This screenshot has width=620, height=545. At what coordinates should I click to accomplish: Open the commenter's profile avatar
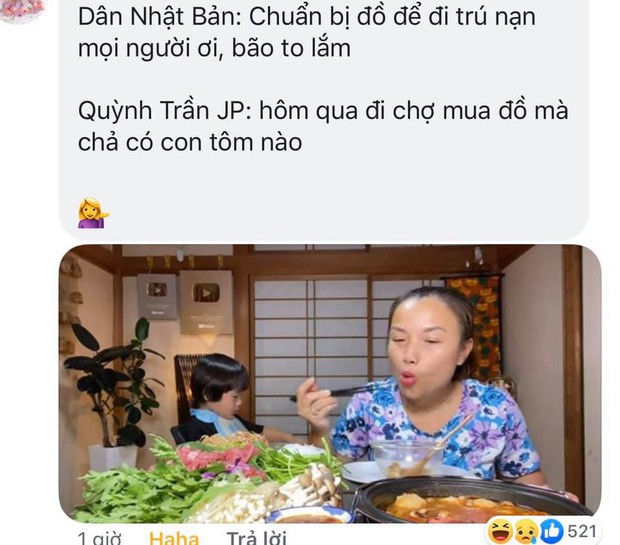pyautogui.click(x=22, y=10)
